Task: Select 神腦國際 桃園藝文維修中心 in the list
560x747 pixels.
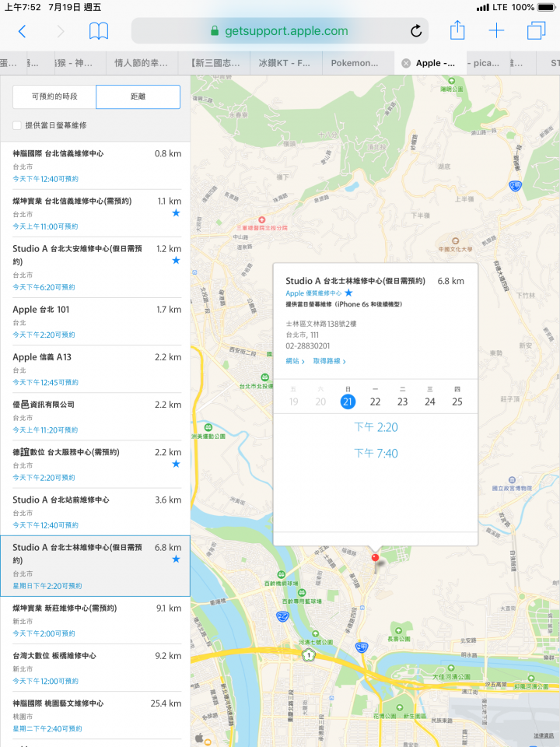Action: [95, 716]
